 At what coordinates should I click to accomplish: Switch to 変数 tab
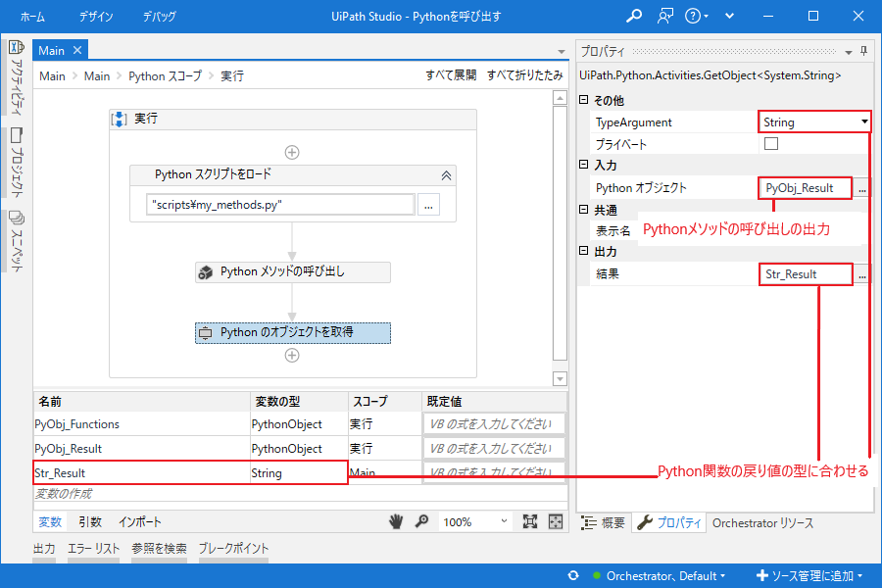(x=50, y=521)
